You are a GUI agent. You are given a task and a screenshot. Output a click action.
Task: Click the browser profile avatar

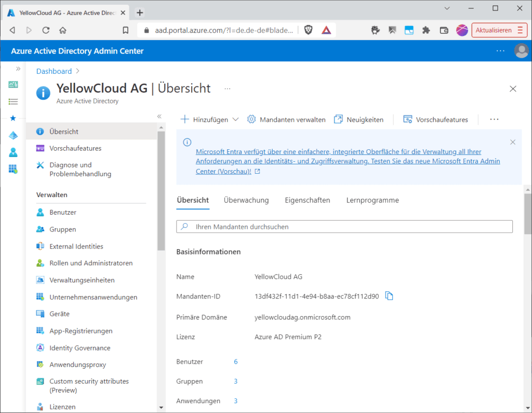(x=462, y=30)
